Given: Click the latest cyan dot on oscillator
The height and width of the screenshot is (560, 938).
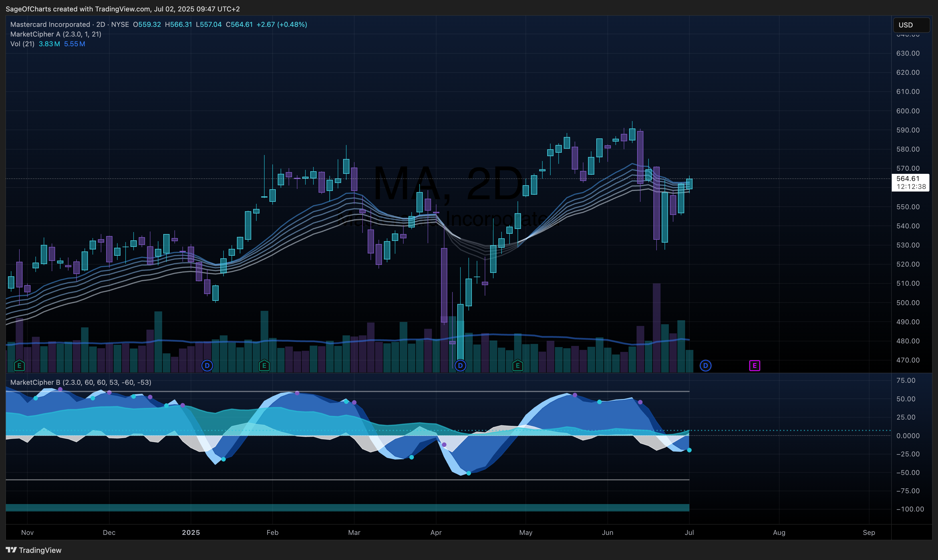Looking at the screenshot, I should (x=689, y=450).
